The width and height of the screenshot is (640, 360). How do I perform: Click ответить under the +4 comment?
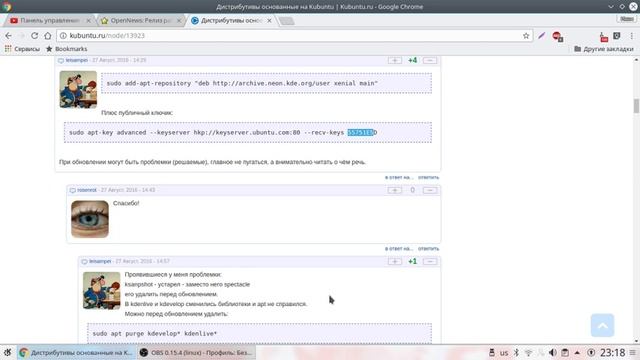point(428,178)
